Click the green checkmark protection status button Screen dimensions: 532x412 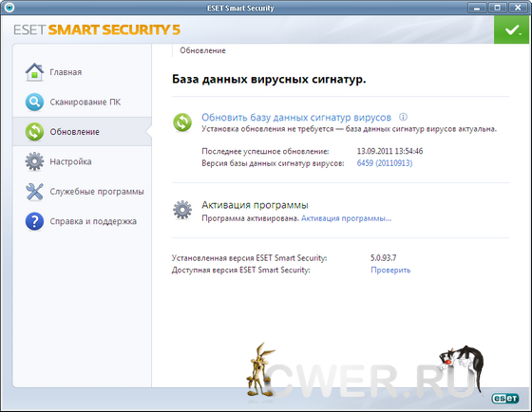click(512, 29)
